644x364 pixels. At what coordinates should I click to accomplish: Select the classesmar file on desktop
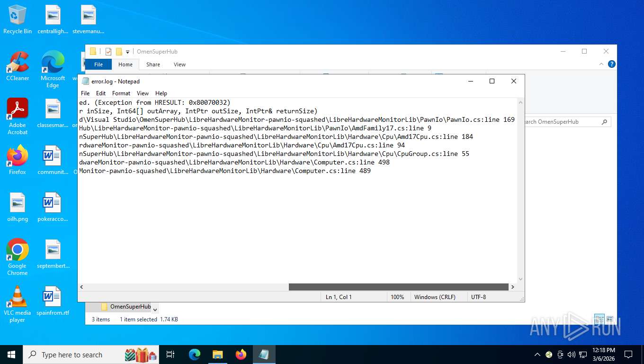pyautogui.click(x=53, y=113)
